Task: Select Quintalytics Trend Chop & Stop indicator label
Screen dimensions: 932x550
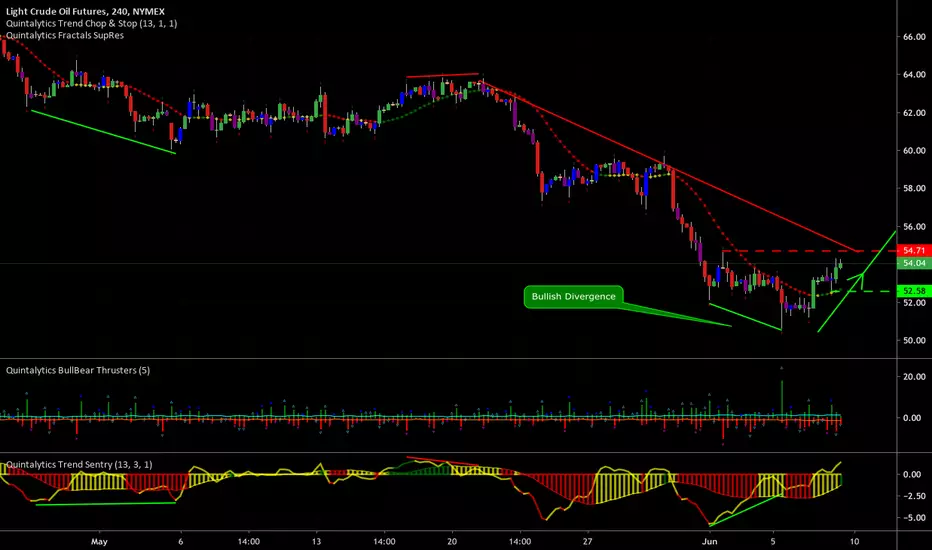Action: [x=92, y=23]
